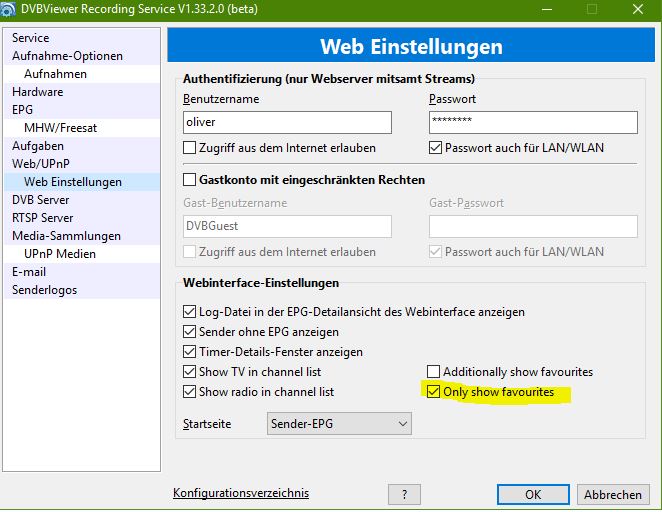The height and width of the screenshot is (512, 662).
Task: Open the Service settings page
Action: tap(82, 38)
